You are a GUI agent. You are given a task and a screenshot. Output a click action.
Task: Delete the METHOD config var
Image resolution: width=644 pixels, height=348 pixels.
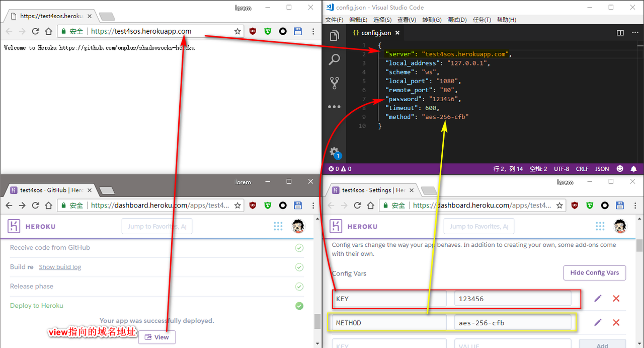[x=616, y=323]
